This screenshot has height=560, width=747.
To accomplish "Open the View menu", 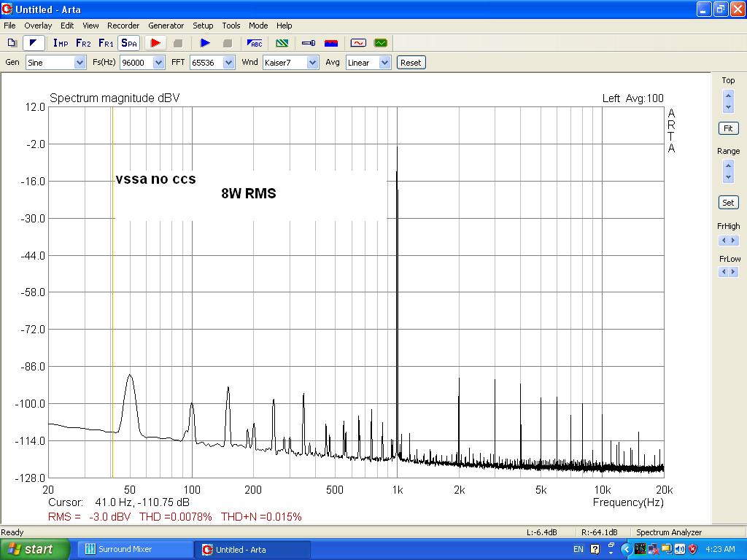I will (x=90, y=26).
